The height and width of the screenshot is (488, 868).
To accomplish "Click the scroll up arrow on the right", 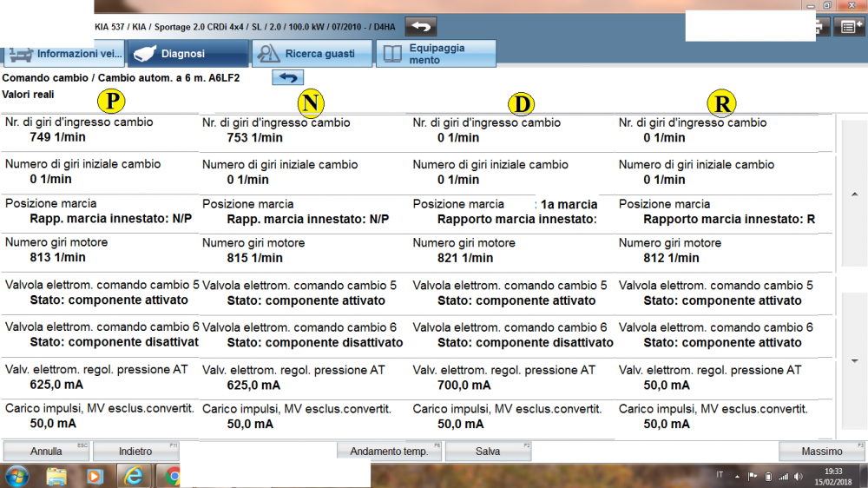I will 855,194.
